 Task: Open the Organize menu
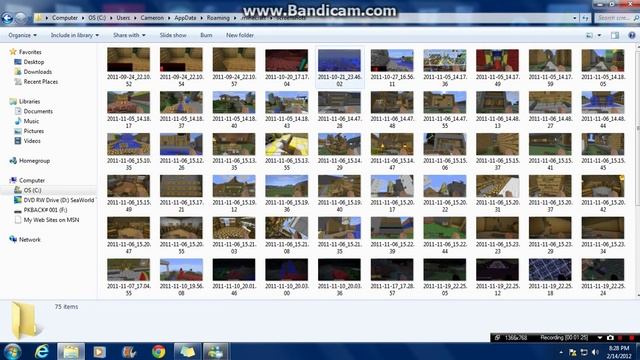click(22, 36)
